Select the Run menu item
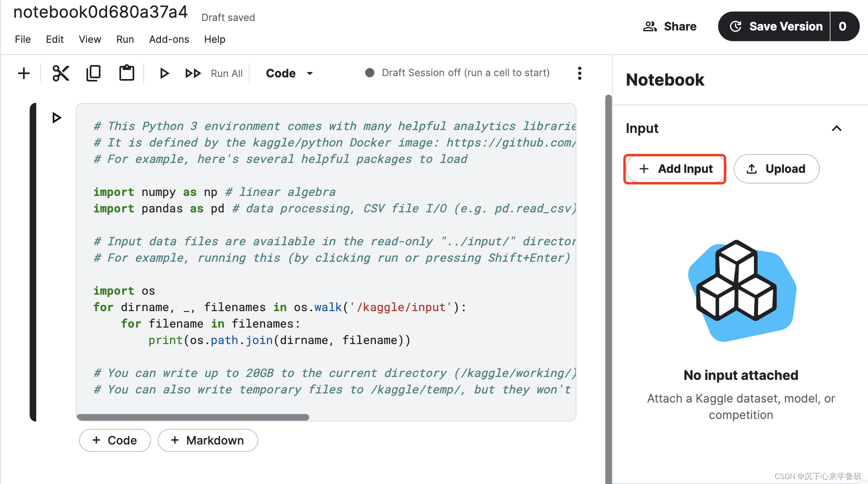The width and height of the screenshot is (868, 484). click(125, 40)
